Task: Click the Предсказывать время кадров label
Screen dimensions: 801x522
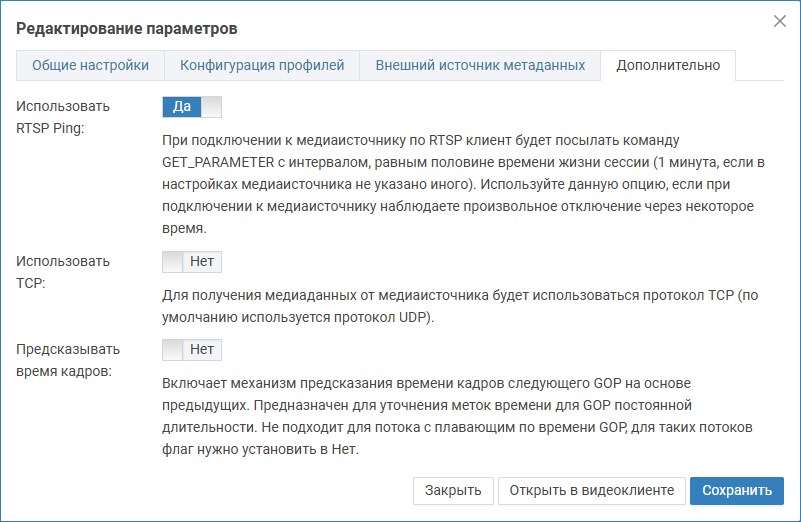Action: pyautogui.click(x=68, y=360)
